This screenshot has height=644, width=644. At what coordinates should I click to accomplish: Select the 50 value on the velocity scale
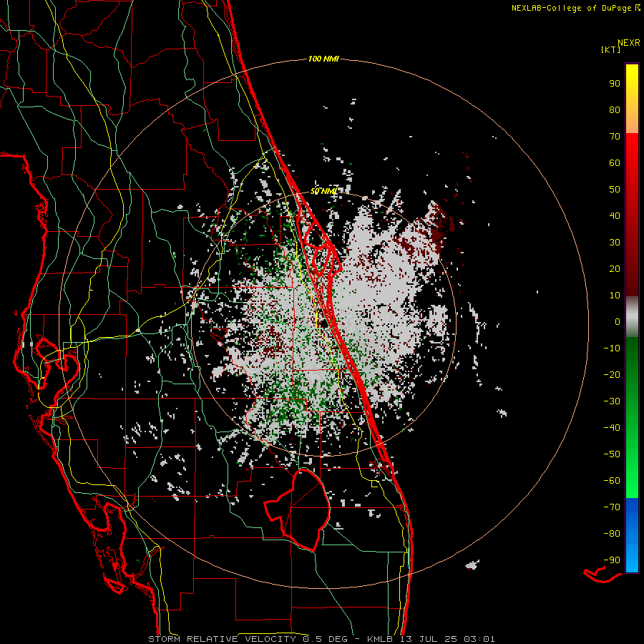pyautogui.click(x=615, y=190)
